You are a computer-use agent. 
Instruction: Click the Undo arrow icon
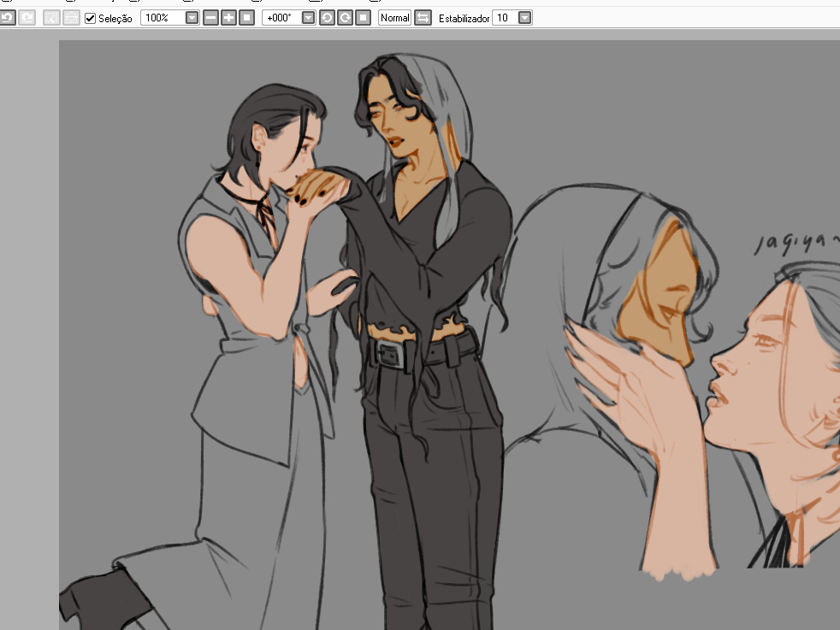(x=7, y=18)
